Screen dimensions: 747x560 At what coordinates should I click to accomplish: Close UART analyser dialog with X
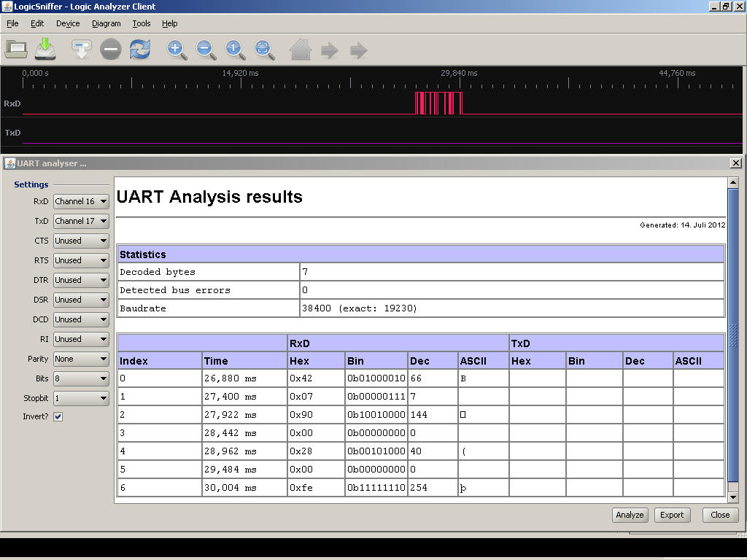tap(736, 163)
